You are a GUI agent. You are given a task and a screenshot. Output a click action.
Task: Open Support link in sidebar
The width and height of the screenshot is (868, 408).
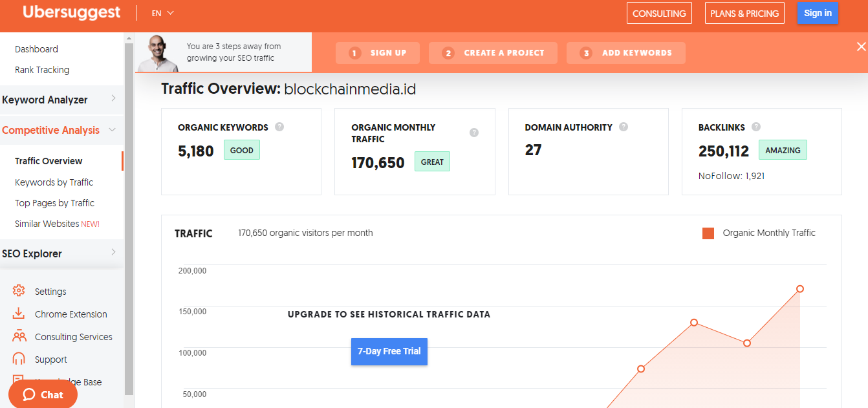[51, 360]
